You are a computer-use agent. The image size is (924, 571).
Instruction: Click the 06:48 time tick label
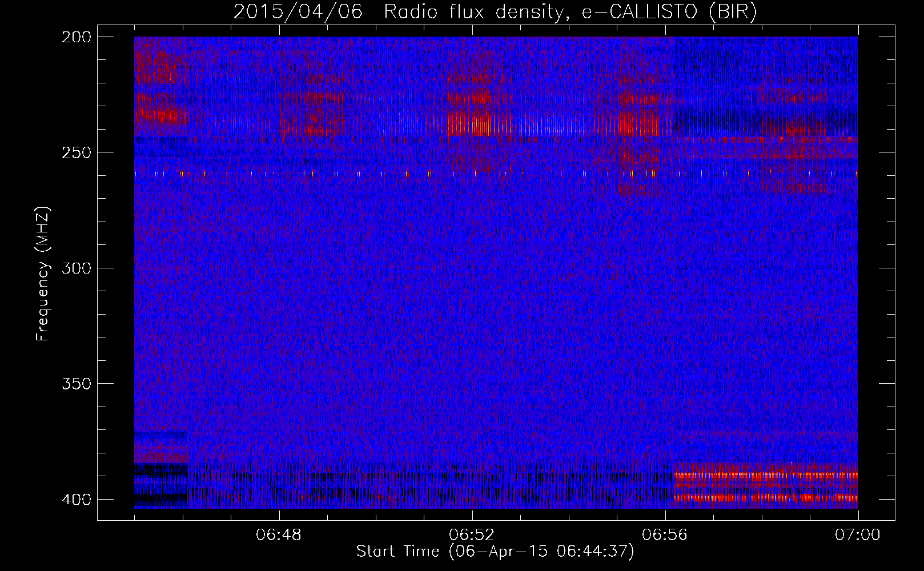point(279,535)
